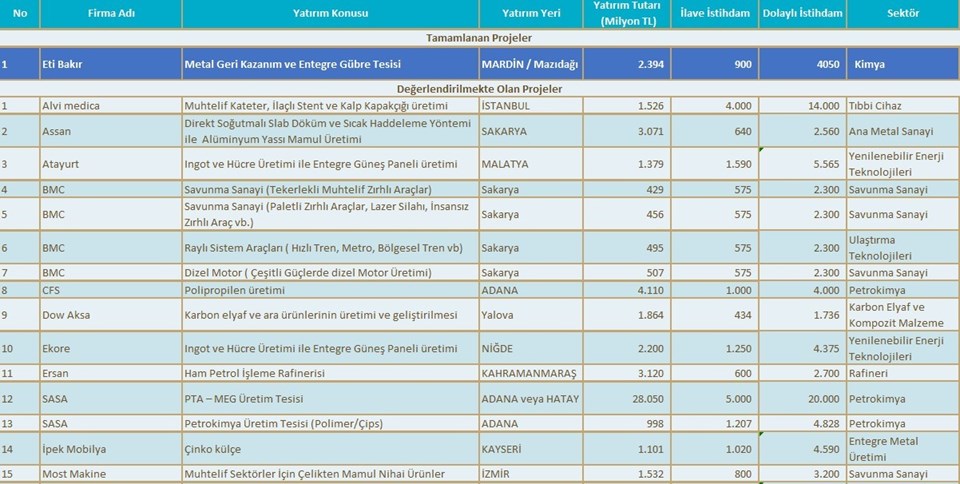This screenshot has height=484, width=960.
Task: Select the 'Dolaylı İstihdam' column header
Action: click(803, 14)
